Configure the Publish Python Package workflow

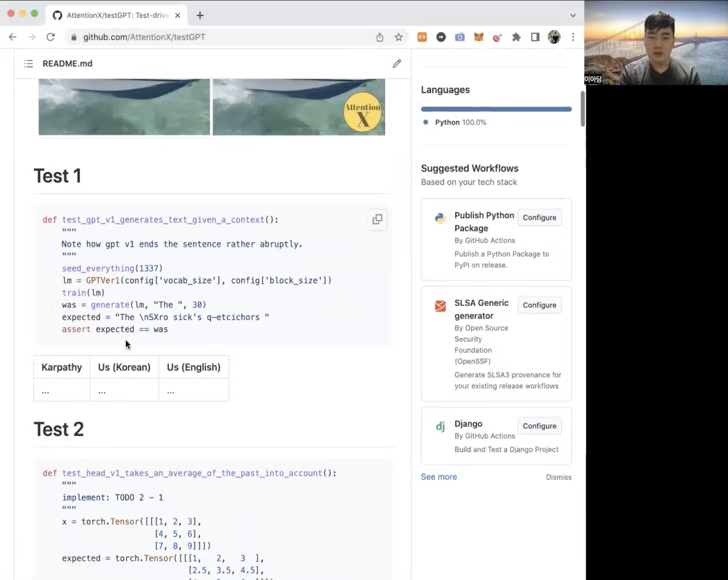tap(539, 217)
